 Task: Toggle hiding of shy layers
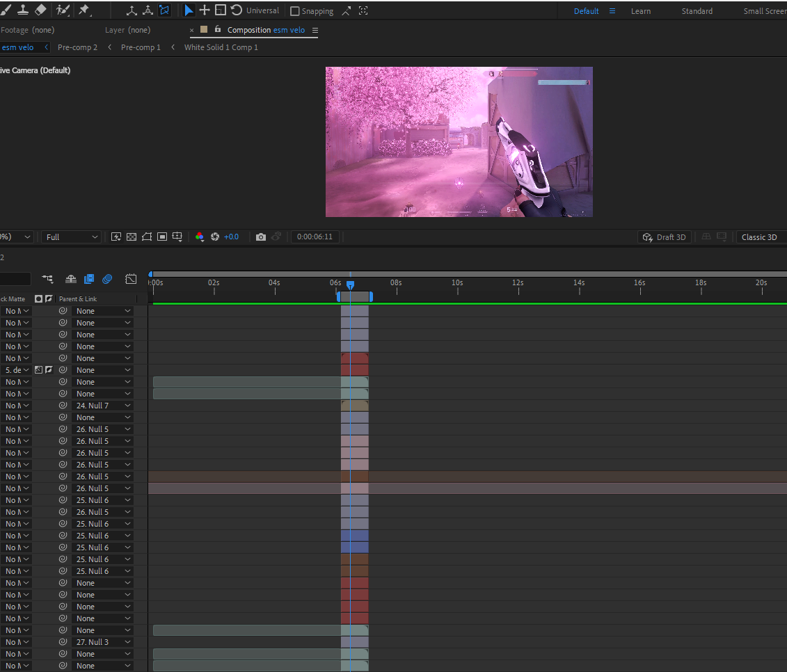[x=71, y=279]
